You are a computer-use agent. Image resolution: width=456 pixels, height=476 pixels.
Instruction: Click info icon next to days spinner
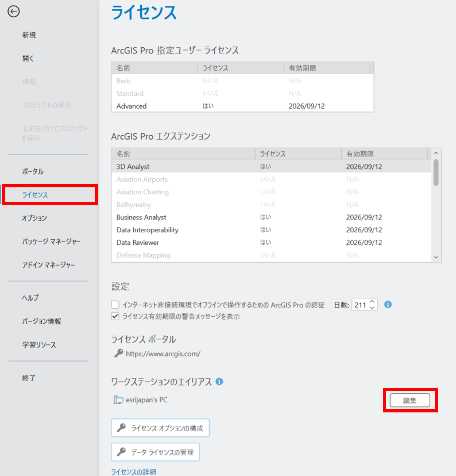[x=388, y=304]
